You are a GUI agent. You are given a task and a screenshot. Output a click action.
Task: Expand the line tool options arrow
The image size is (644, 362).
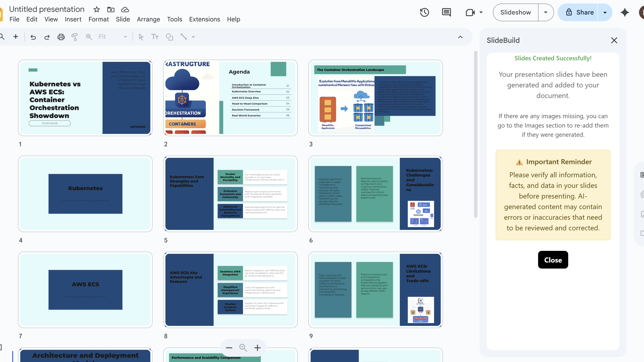click(x=193, y=37)
